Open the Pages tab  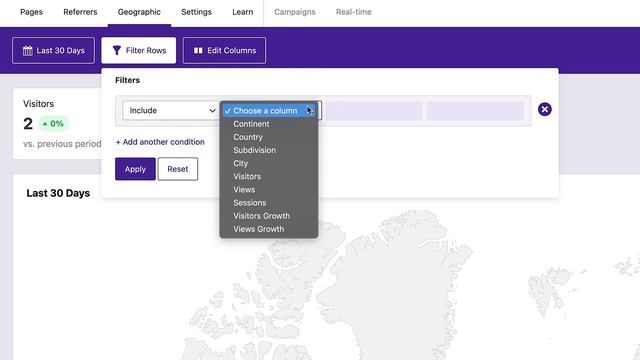tap(31, 12)
